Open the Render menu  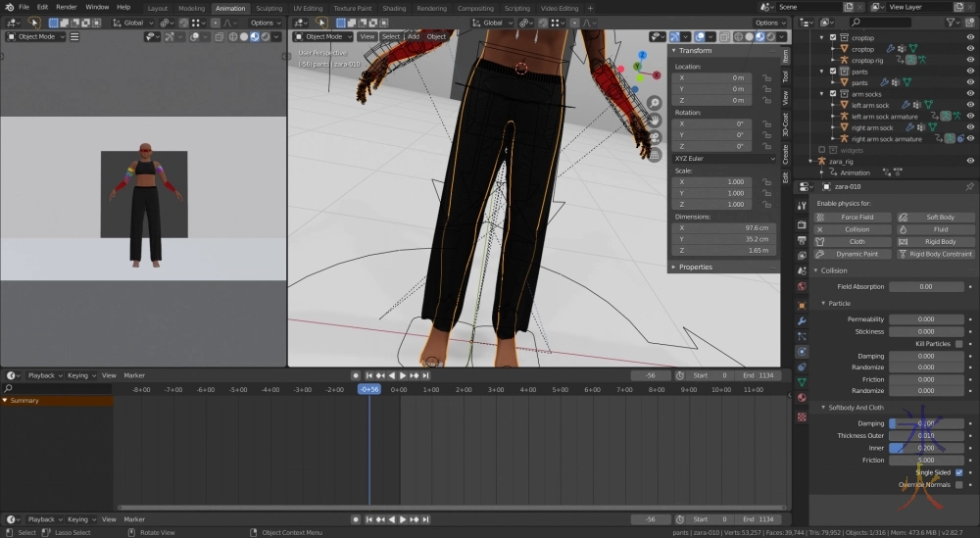67,7
